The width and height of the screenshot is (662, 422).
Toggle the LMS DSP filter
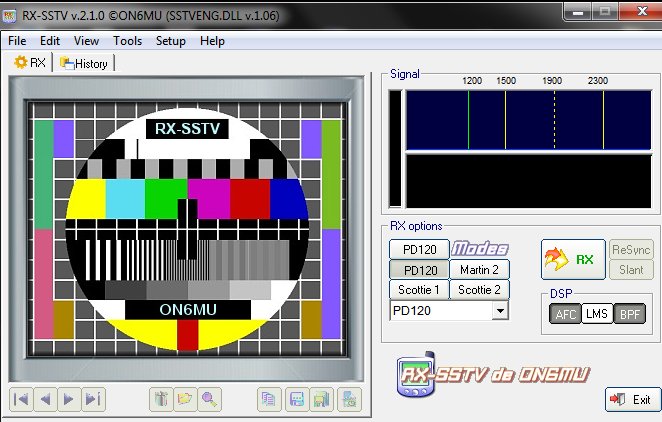(x=597, y=314)
